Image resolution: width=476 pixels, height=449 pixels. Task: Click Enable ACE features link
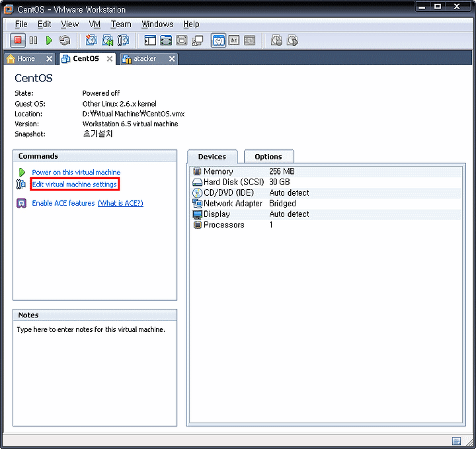point(63,203)
